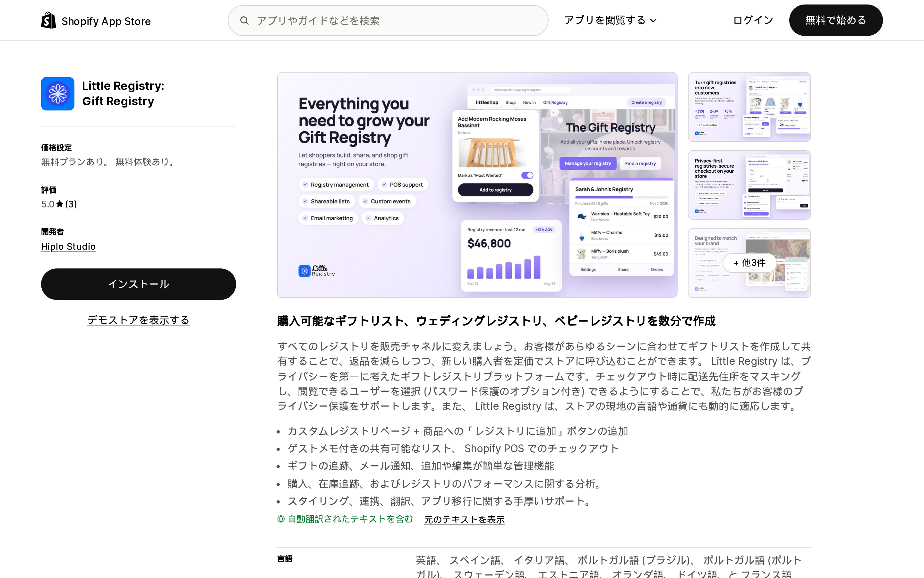Viewport: 924px width, 578px height.
Task: Open the デモストアを表示する link
Action: point(139,320)
